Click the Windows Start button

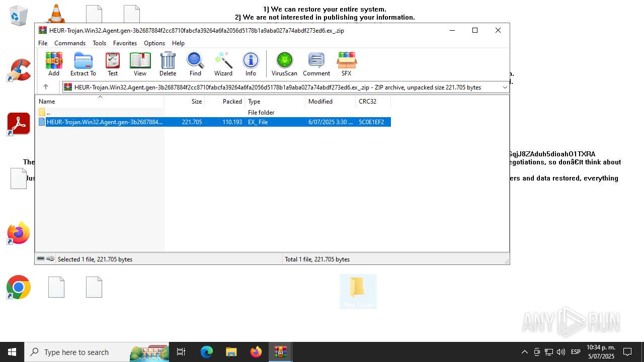coord(12,352)
